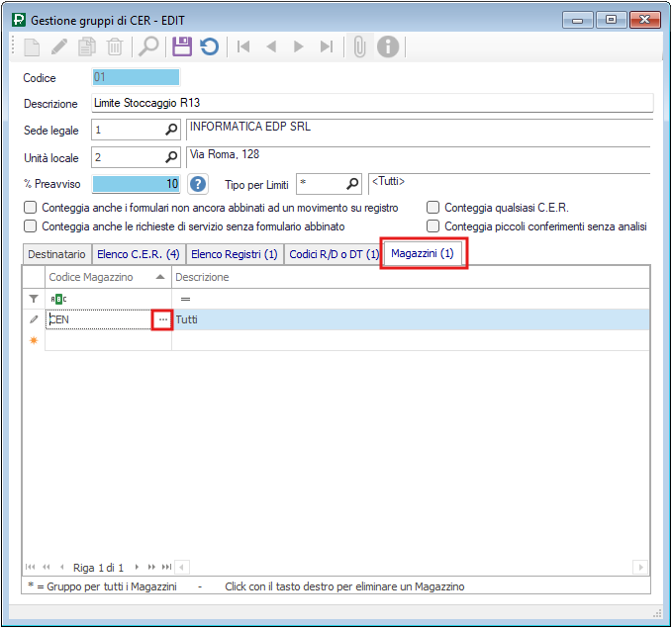Screen dimensions: 672x629
Task: Toggle Conteggia piccoli conferimenti senza analisi
Action: [x=433, y=226]
